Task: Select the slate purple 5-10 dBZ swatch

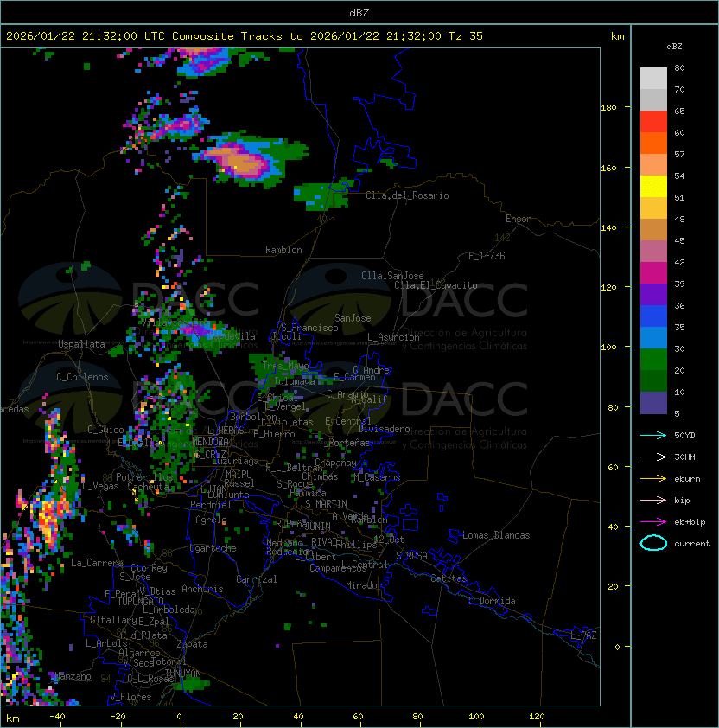Action: (653, 403)
